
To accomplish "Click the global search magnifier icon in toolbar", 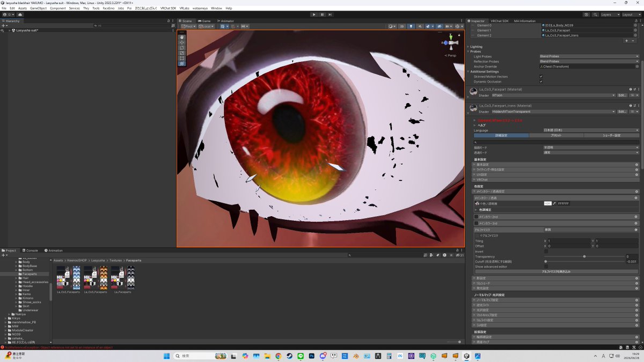I will 594,14.
